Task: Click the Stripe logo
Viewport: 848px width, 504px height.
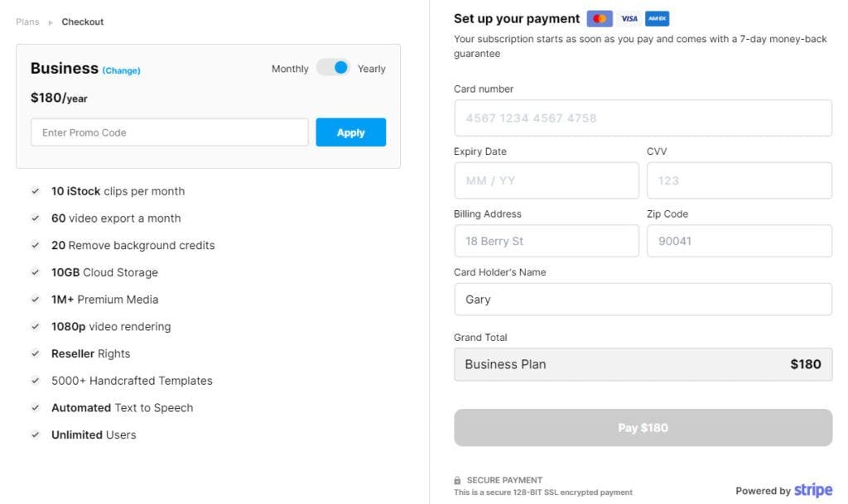Action: 812,488
